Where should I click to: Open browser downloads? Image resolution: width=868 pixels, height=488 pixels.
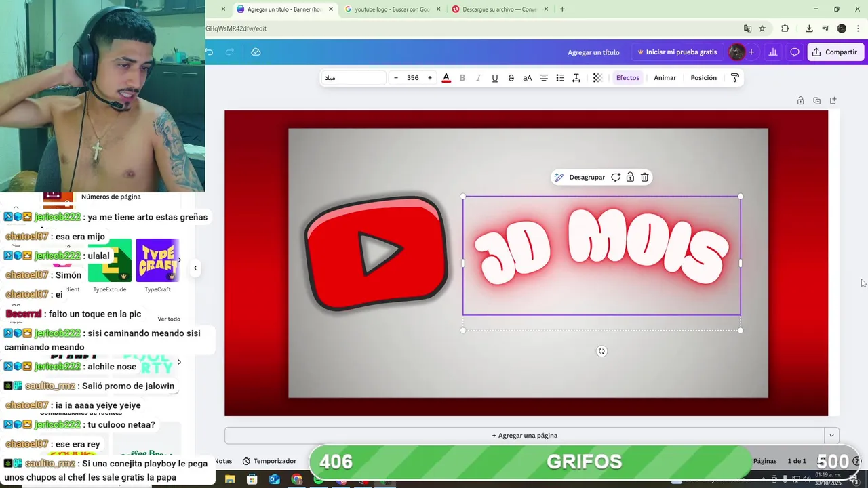(x=809, y=28)
